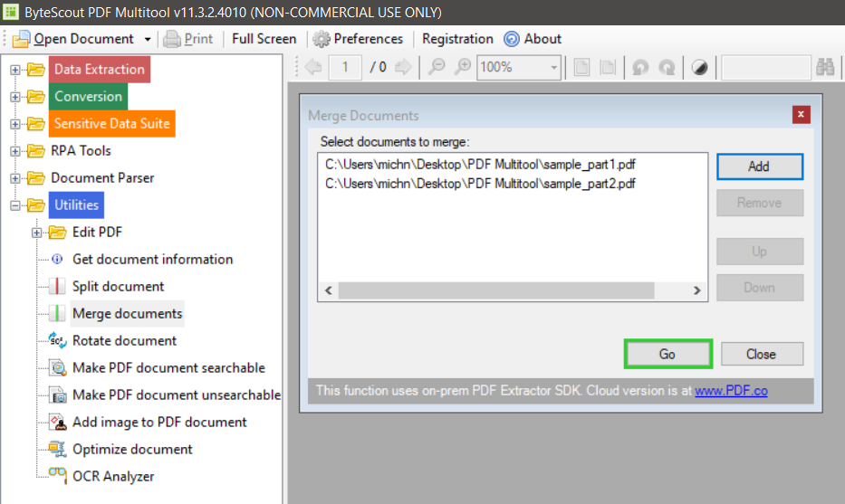Click Go to merge documents
845x504 pixels.
(667, 354)
